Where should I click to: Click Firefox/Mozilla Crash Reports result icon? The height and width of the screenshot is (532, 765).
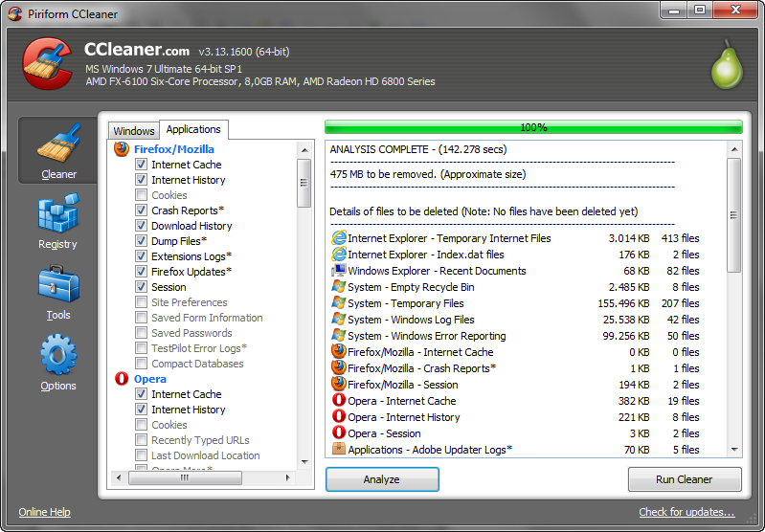pos(339,368)
